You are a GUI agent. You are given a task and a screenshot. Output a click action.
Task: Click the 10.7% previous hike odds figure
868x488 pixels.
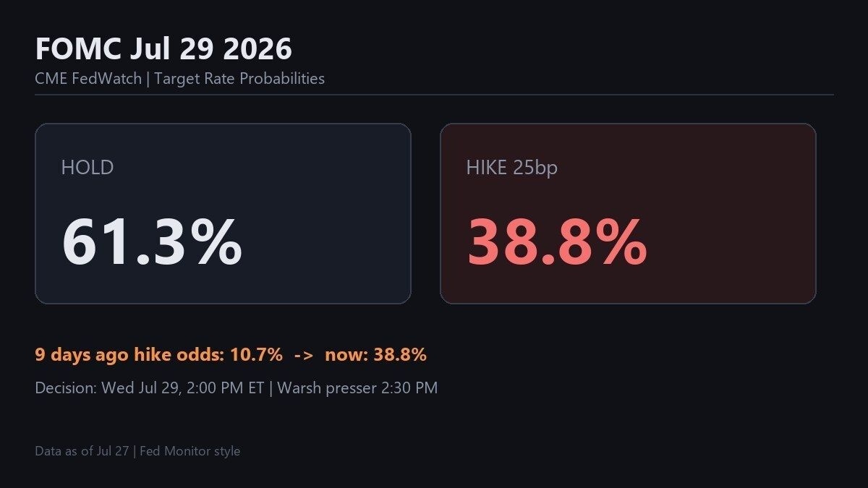(x=257, y=355)
